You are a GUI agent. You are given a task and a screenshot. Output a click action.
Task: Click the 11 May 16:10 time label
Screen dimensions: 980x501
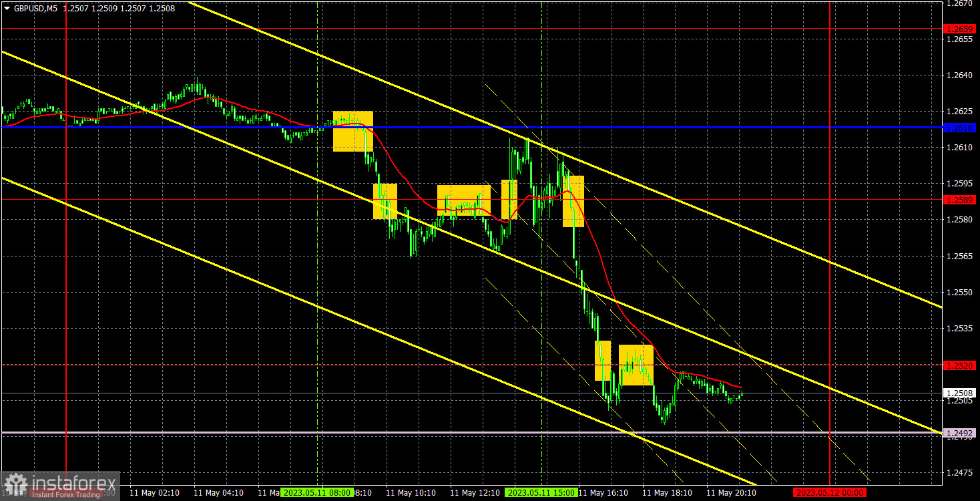click(603, 492)
